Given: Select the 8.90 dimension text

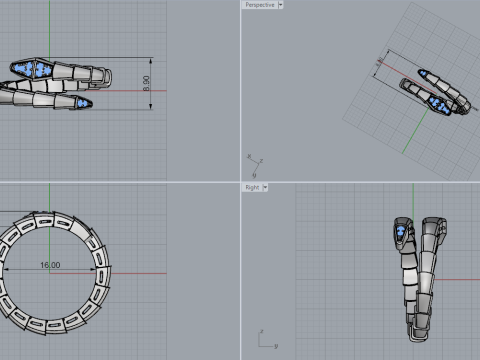Looking at the screenshot, I should pyautogui.click(x=146, y=83).
